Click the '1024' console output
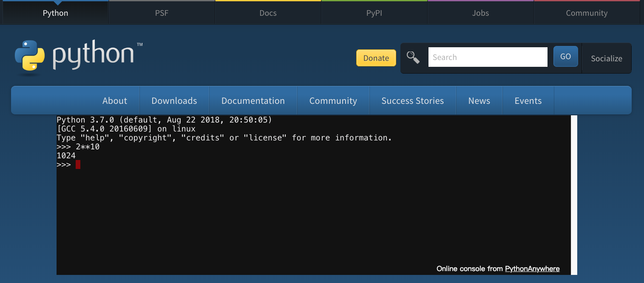644x283 pixels. pos(66,156)
